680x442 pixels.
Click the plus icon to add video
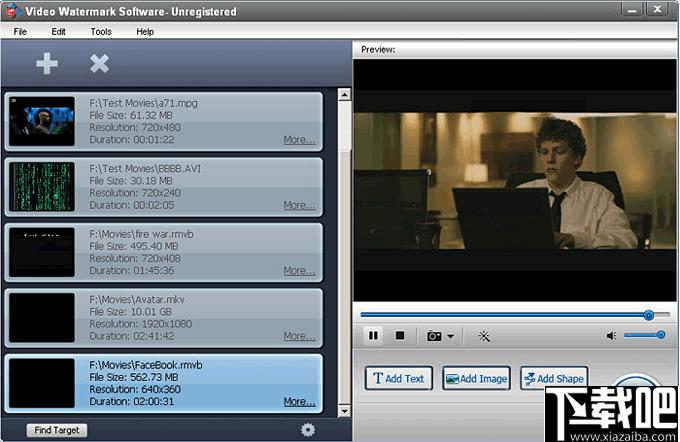coord(47,64)
